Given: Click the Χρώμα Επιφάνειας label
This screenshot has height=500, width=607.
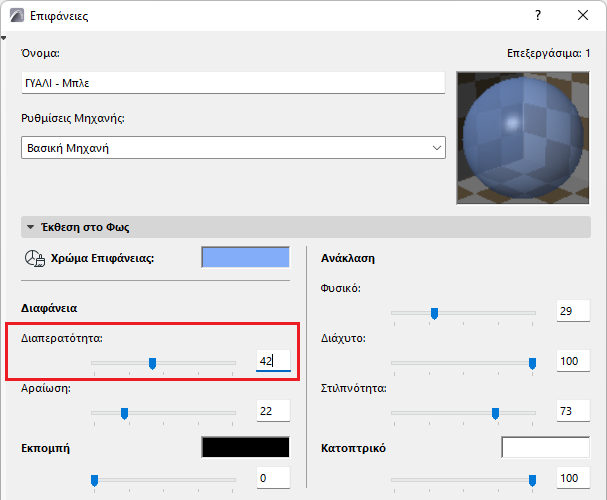Looking at the screenshot, I should point(102,258).
